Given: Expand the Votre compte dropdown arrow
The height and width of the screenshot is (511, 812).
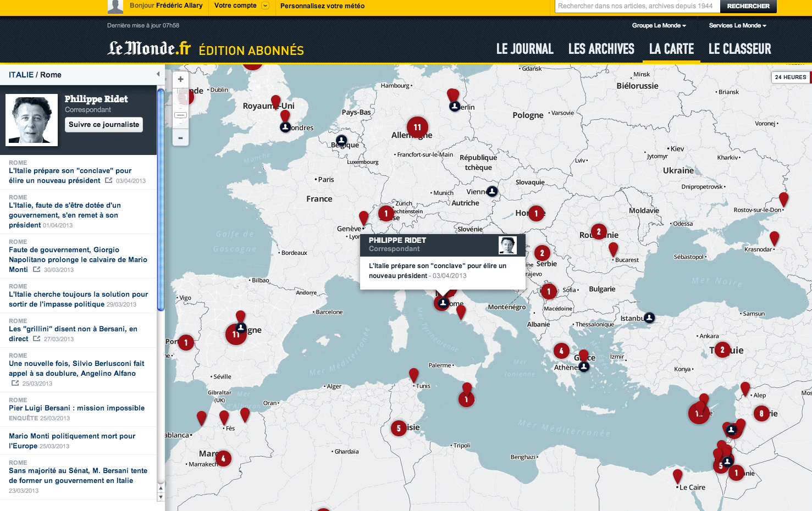Looking at the screenshot, I should 265,5.
